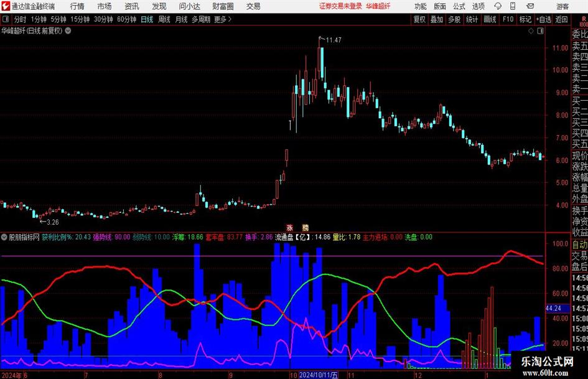The image size is (588, 379).
Task: Click the 11.47 high price label
Action: click(334, 40)
